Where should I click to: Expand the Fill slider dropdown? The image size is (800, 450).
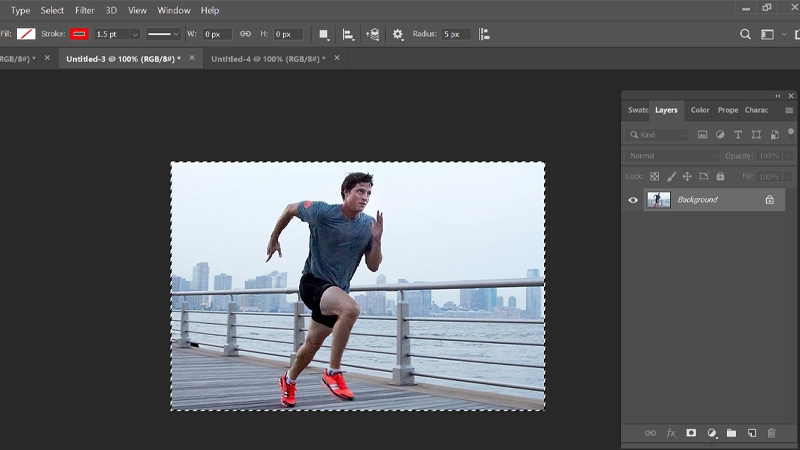coord(788,177)
